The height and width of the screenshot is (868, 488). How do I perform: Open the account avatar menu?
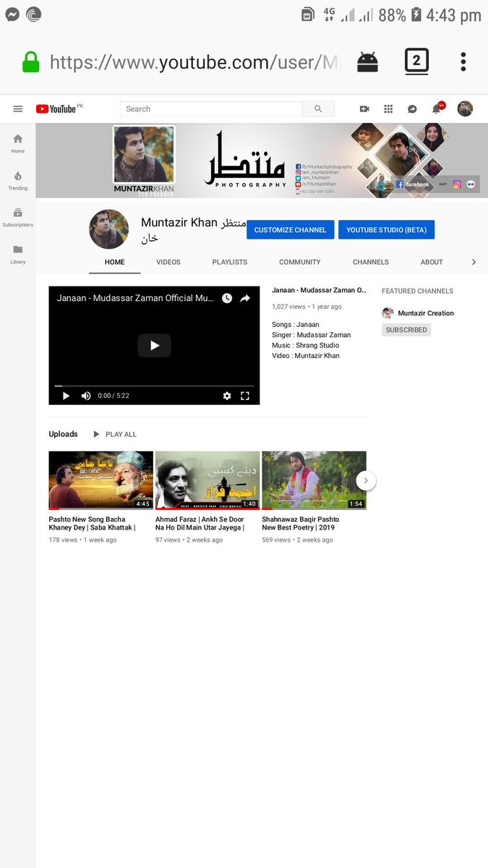(465, 109)
